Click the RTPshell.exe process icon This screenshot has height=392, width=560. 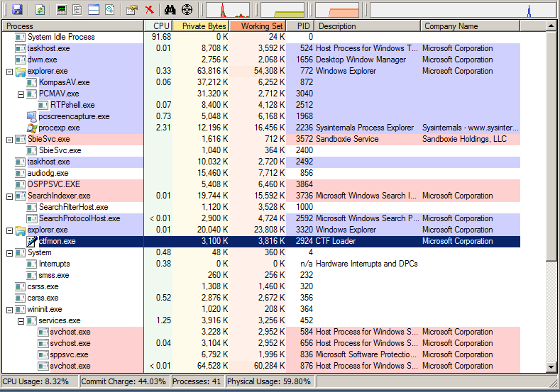(43, 105)
